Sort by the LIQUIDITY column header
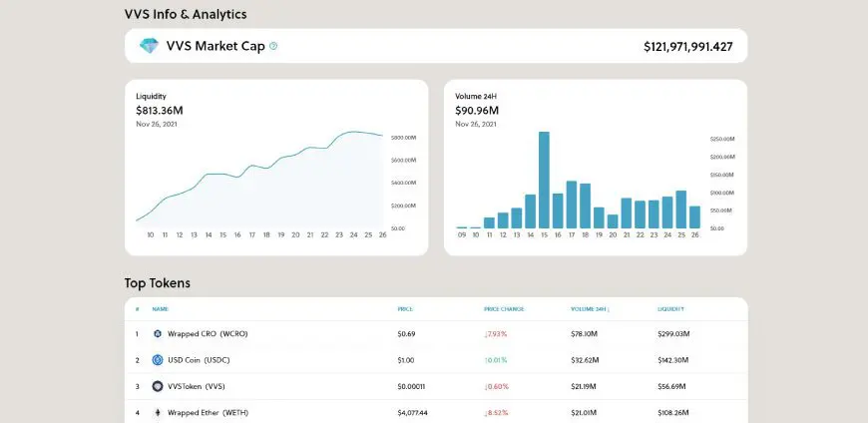868x423 pixels. point(670,309)
